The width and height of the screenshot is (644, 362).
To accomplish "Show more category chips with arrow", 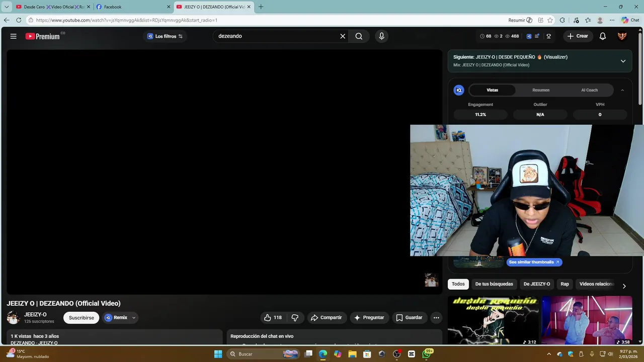I will [624, 286].
